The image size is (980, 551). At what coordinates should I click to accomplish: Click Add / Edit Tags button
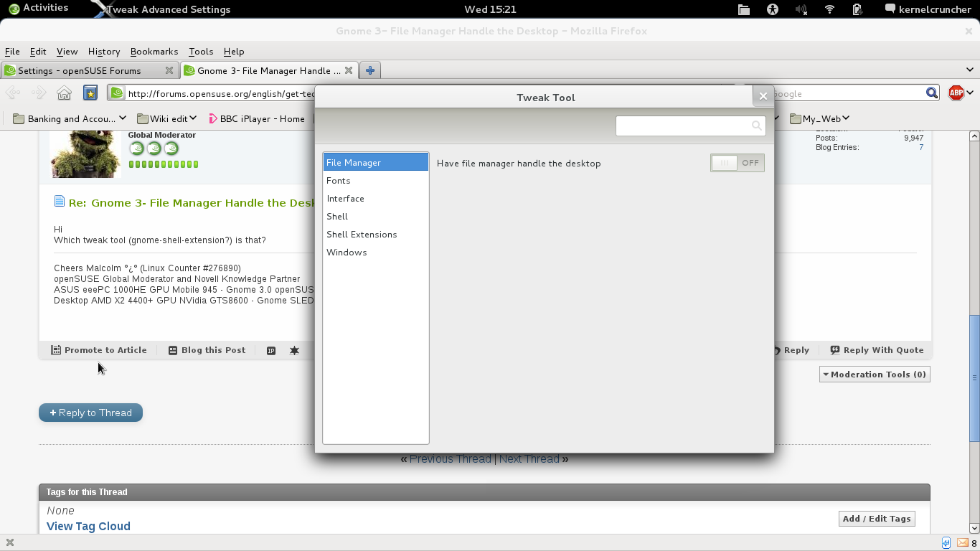point(877,519)
